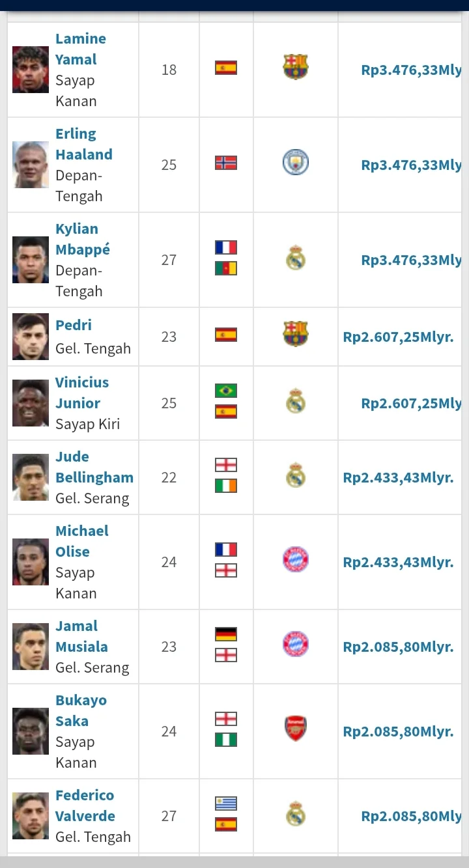Click Jamal Musiala's market value Rp2.085,80Mlyr.
This screenshot has height=868, width=469.
pos(398,647)
